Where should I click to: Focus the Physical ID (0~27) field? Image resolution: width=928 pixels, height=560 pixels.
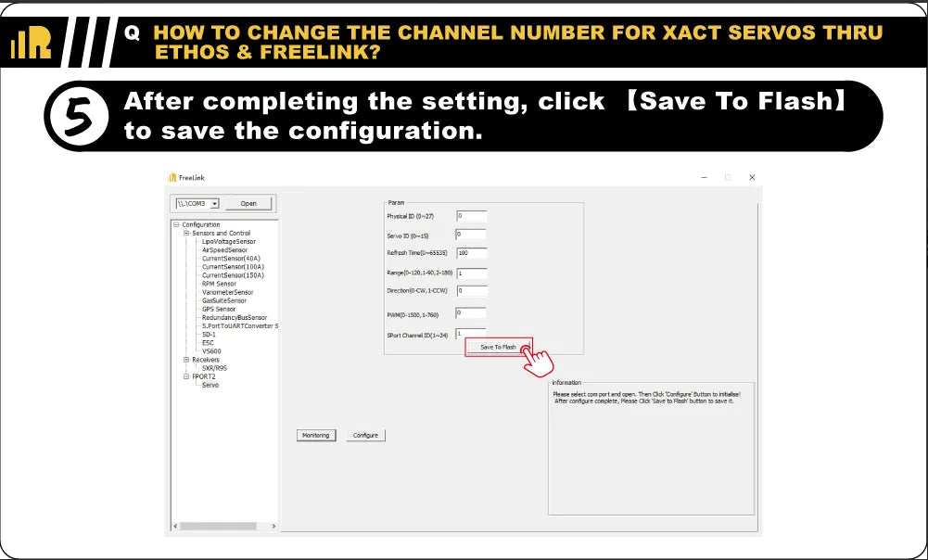[x=472, y=216]
